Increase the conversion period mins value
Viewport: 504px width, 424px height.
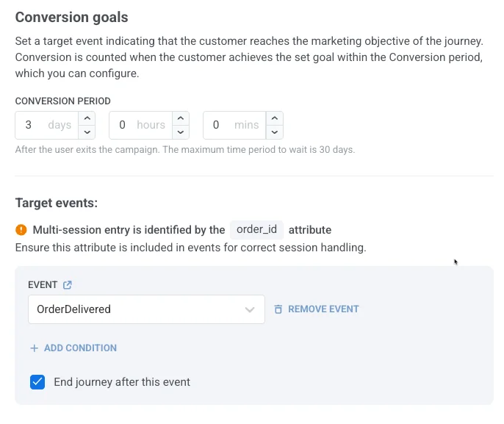point(275,118)
